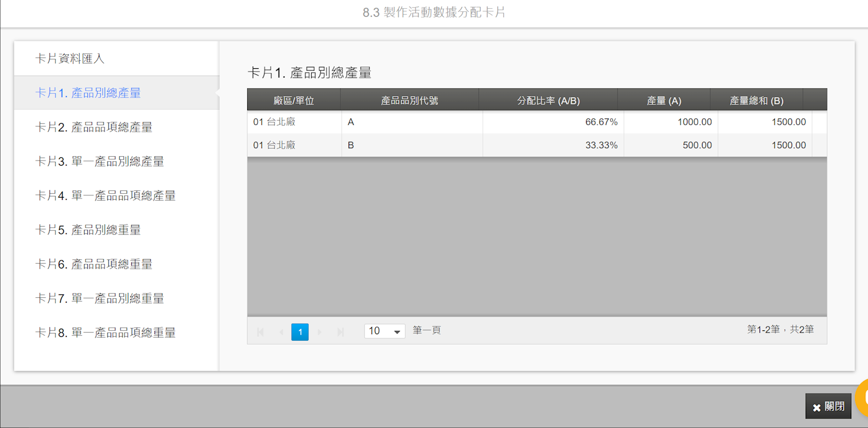868x428 pixels.
Task: Click the 500.00 output cell
Action: coord(671,145)
